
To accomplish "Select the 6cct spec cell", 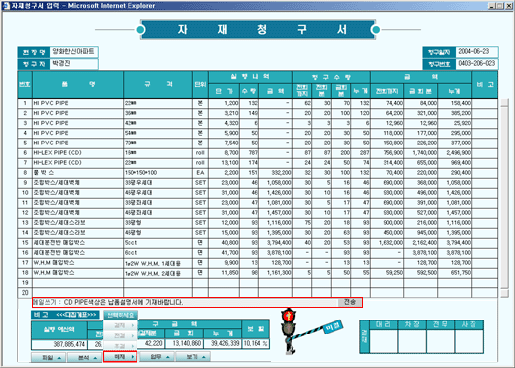I will click(x=158, y=253).
